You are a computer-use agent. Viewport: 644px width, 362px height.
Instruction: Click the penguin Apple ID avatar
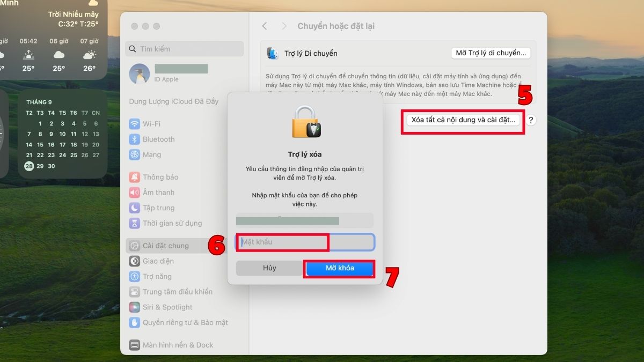point(140,73)
